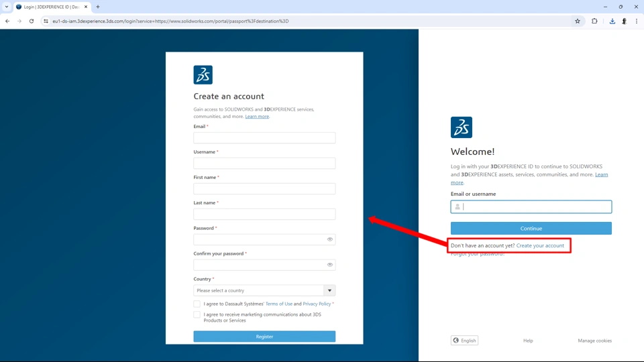Viewport: 644px width, 362px height.
Task: Click the address bar URL
Action: 170,21
